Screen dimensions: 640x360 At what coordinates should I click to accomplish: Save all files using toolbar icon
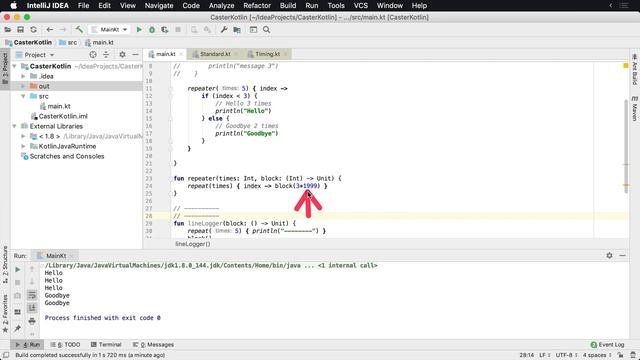tap(20, 30)
